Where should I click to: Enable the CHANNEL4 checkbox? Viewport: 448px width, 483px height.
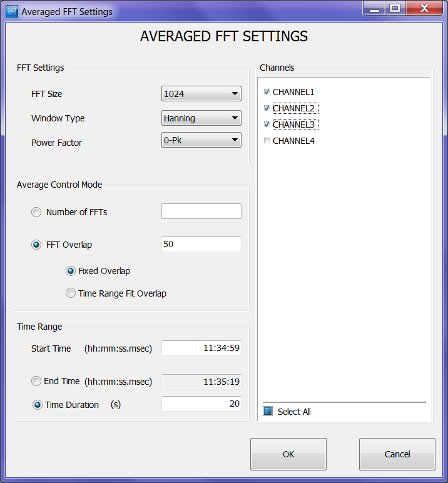pyautogui.click(x=267, y=141)
